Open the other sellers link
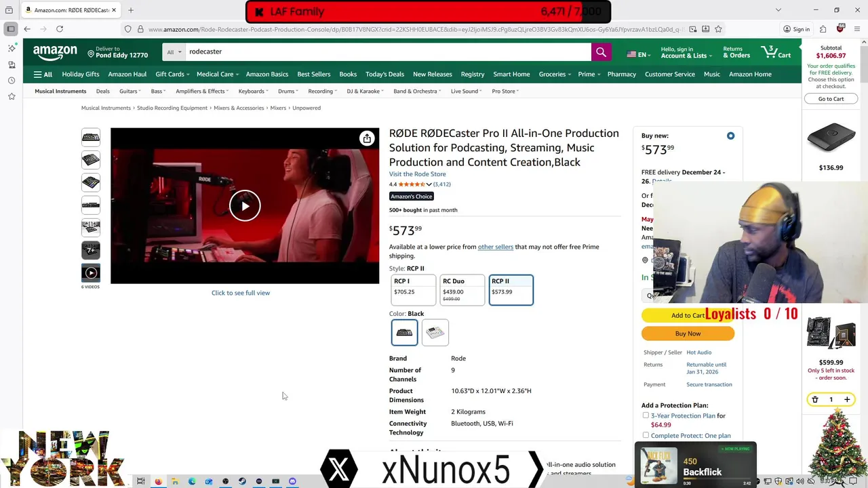The height and width of the screenshot is (488, 868). pyautogui.click(x=496, y=247)
